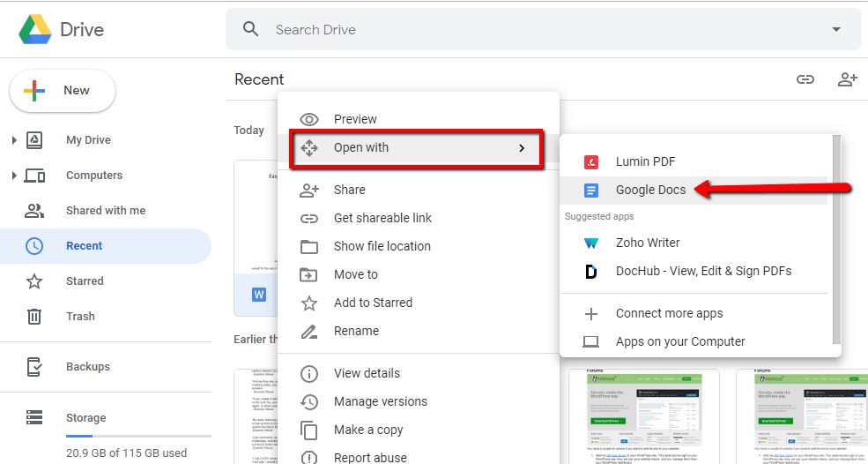Choose Make a copy
Viewport: 868px width, 464px height.
[419, 430]
